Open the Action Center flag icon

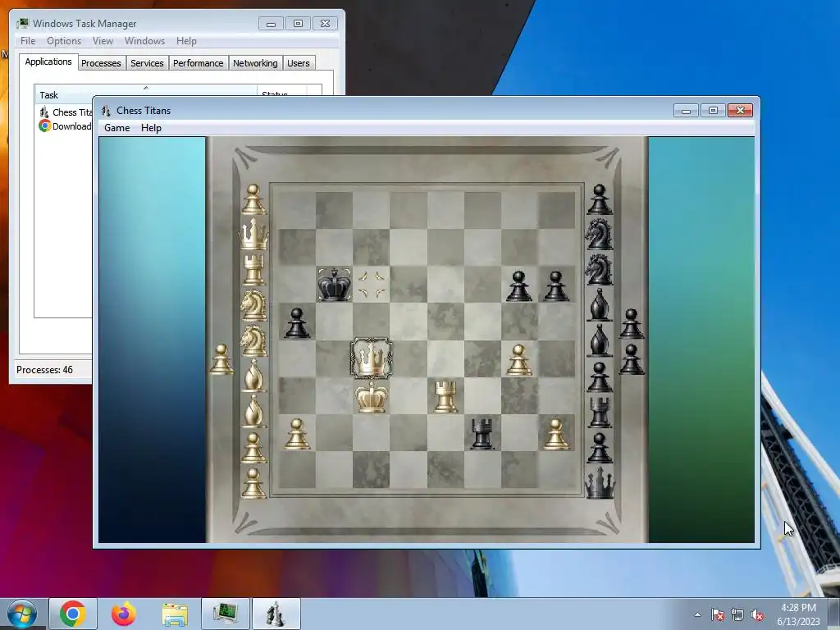coord(718,614)
